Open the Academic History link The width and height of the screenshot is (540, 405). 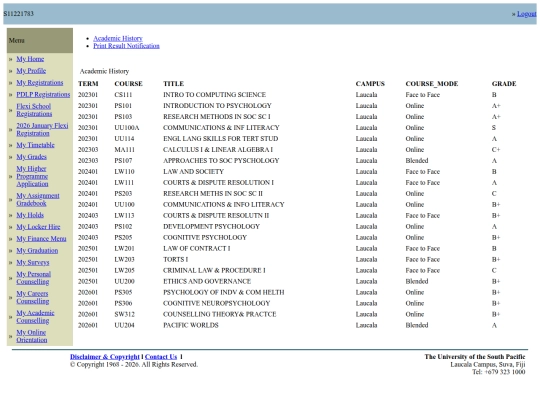[x=118, y=38]
